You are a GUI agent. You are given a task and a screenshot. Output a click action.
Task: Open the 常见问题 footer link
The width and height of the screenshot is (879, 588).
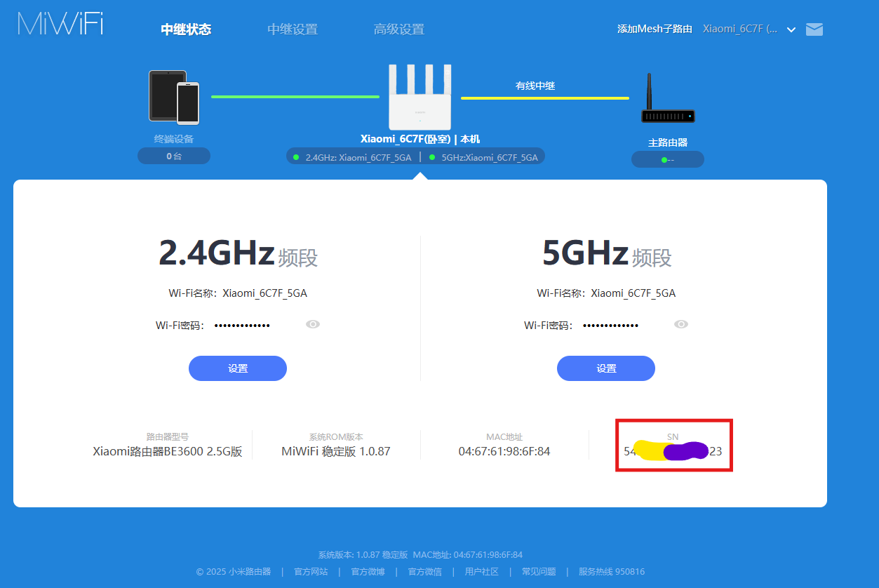(539, 571)
